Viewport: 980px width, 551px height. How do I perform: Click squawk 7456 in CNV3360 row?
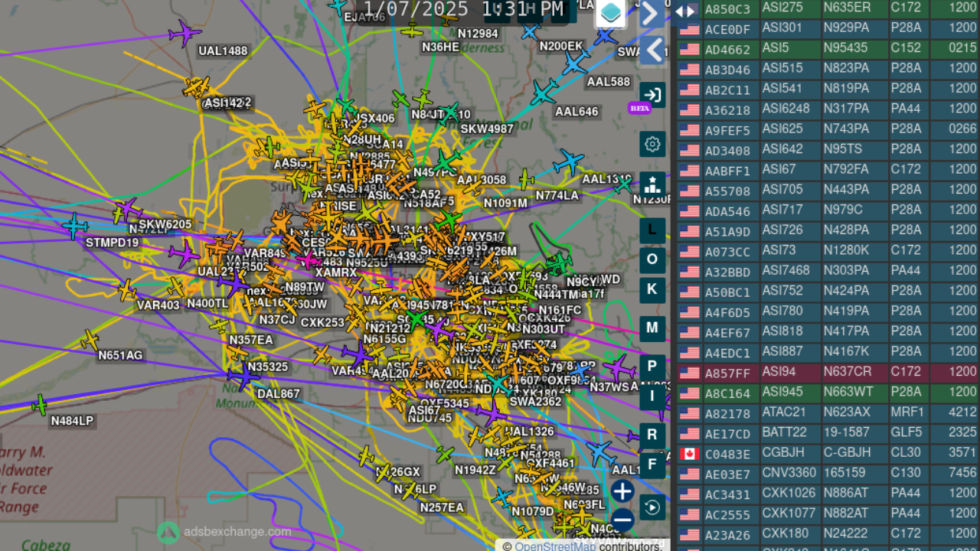[962, 473]
